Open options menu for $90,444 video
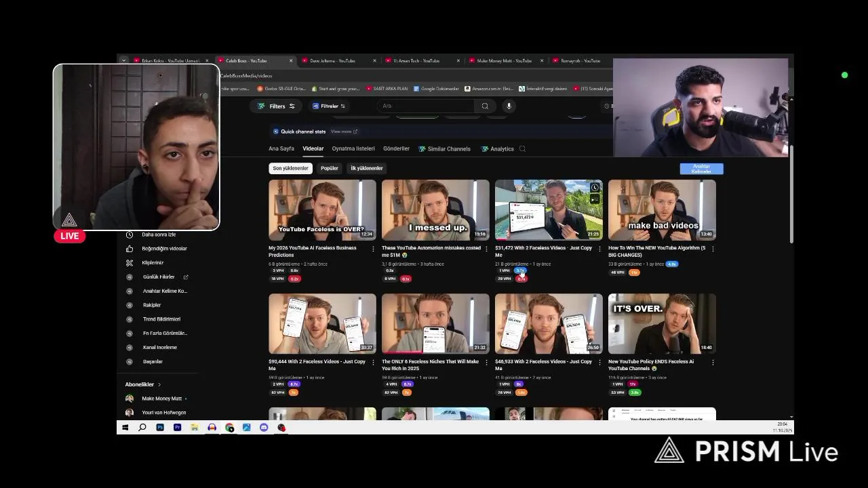 (373, 363)
